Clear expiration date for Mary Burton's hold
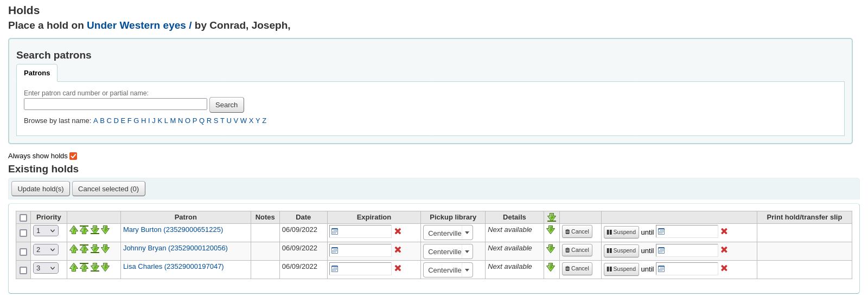Viewport: 868px width, 297px height. coord(398,231)
